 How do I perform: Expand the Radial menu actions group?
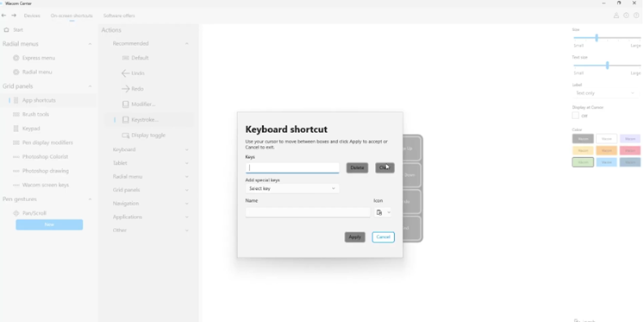tap(187, 177)
